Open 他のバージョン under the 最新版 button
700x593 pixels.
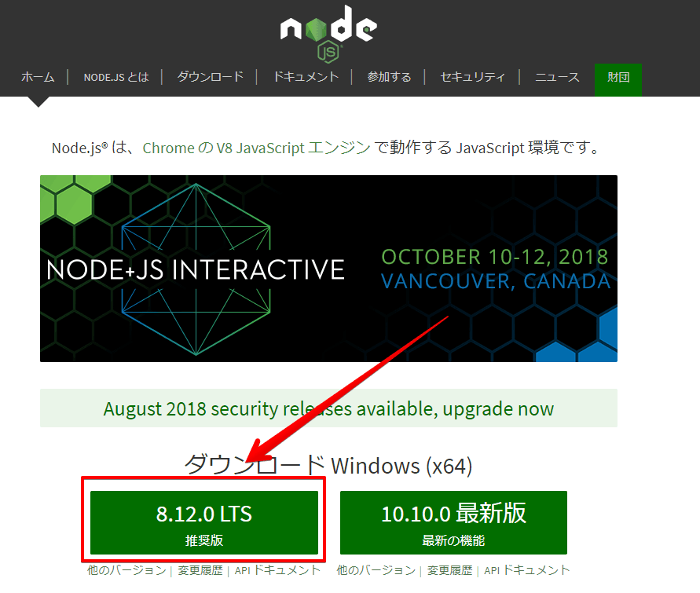coord(376,570)
